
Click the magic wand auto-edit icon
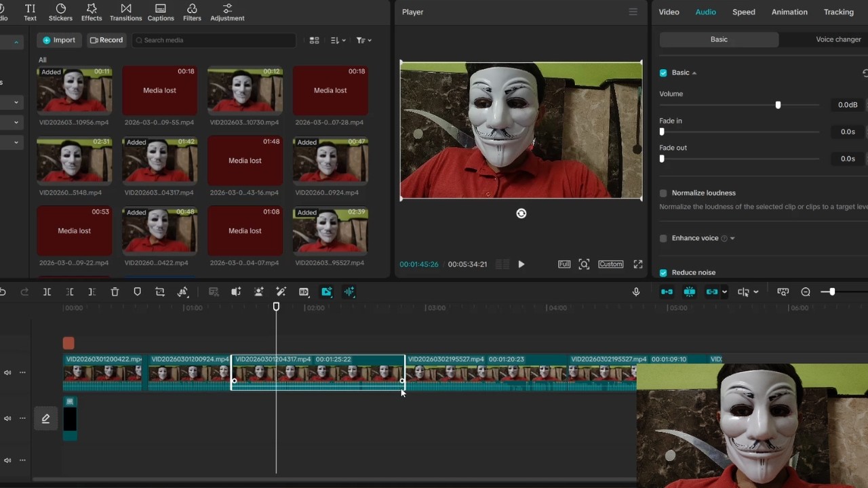click(x=281, y=292)
